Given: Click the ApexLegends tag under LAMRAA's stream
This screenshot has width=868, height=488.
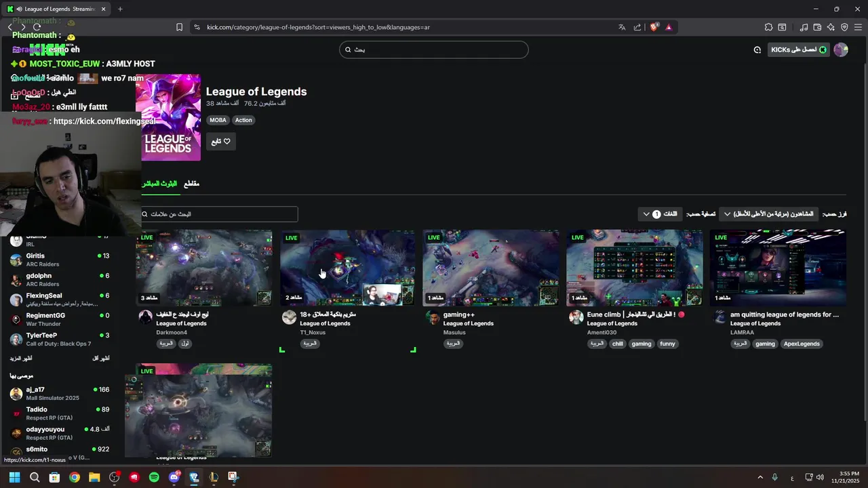Looking at the screenshot, I should [x=802, y=344].
